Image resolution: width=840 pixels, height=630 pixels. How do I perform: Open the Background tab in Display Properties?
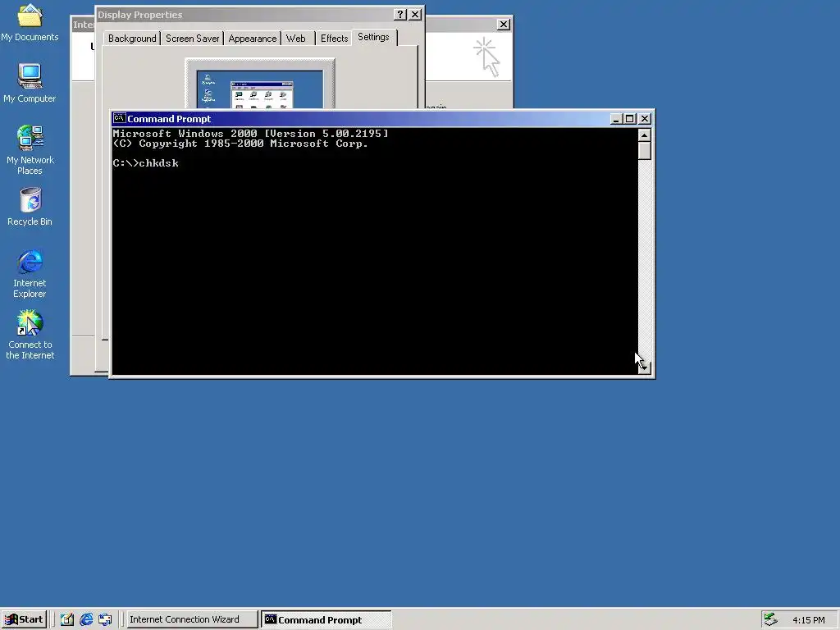coord(132,39)
